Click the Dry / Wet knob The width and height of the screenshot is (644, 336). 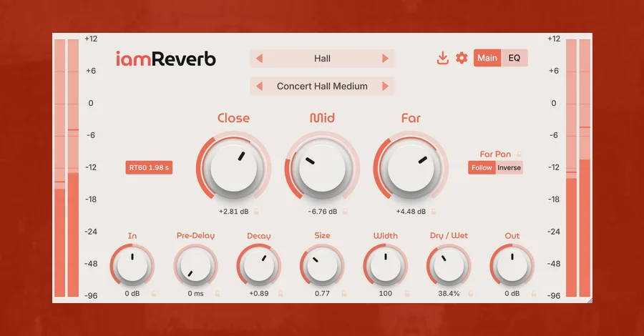click(449, 265)
